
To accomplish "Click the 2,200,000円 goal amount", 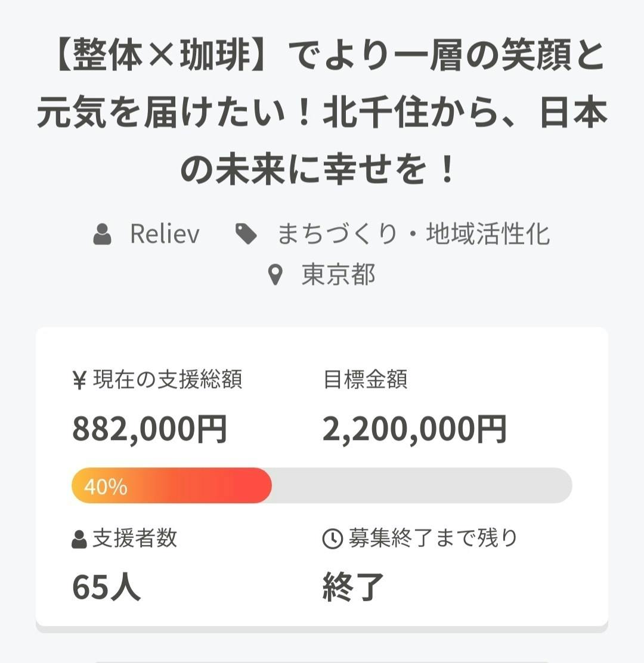I will click(414, 429).
